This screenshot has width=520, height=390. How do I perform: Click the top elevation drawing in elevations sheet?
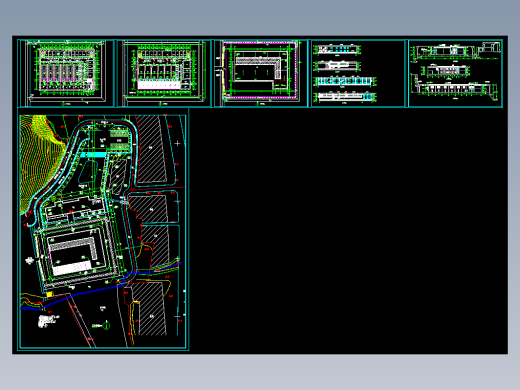[x=338, y=49]
